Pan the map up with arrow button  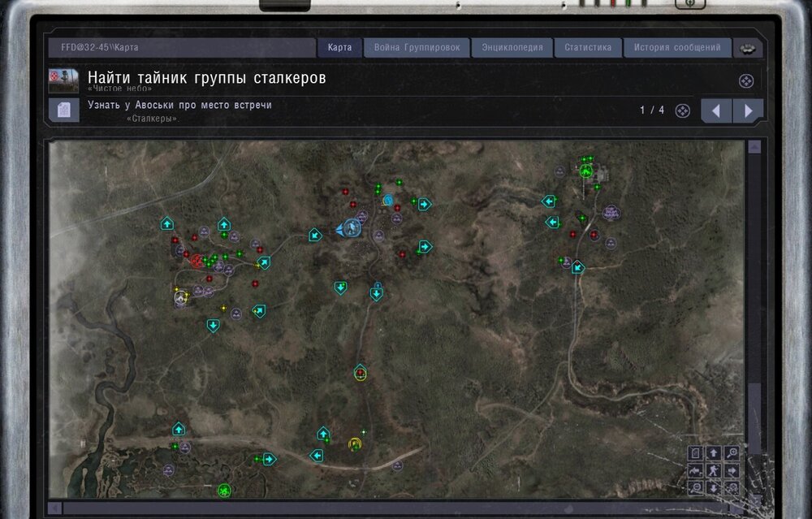[x=714, y=453]
